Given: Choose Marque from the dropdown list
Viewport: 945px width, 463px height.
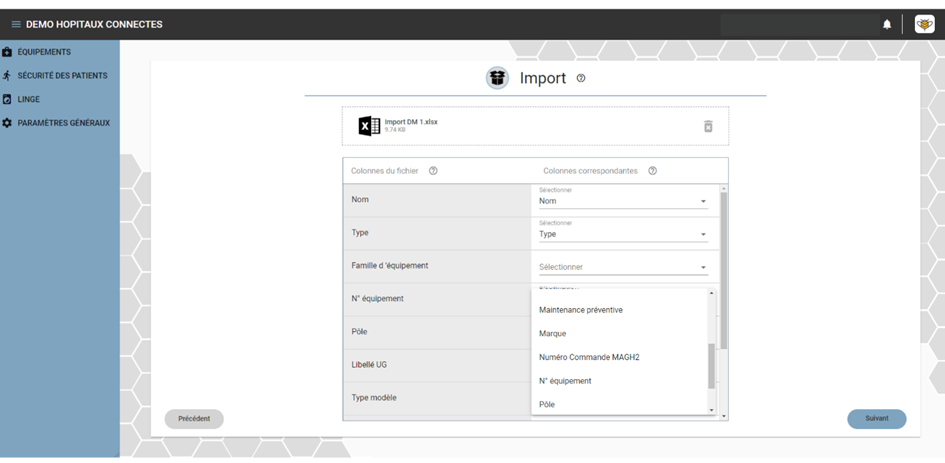Looking at the screenshot, I should click(x=619, y=333).
